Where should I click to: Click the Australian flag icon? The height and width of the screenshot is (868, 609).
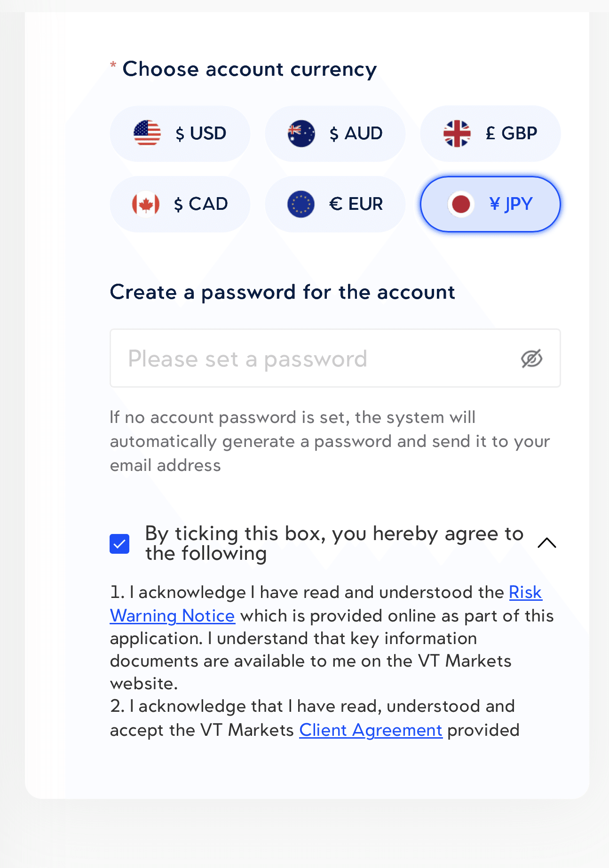click(x=301, y=134)
